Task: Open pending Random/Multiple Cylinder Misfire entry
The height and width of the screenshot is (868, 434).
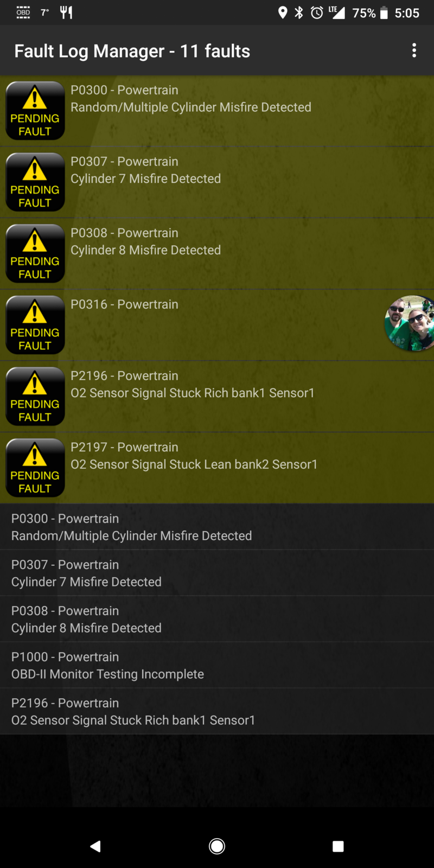Action: 217,111
